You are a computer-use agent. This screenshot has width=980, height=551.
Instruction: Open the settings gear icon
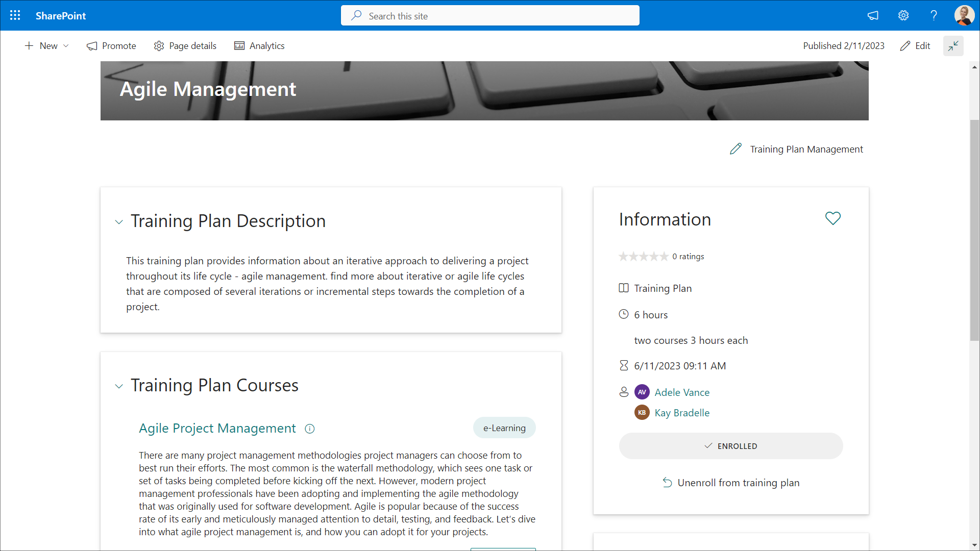[903, 15]
